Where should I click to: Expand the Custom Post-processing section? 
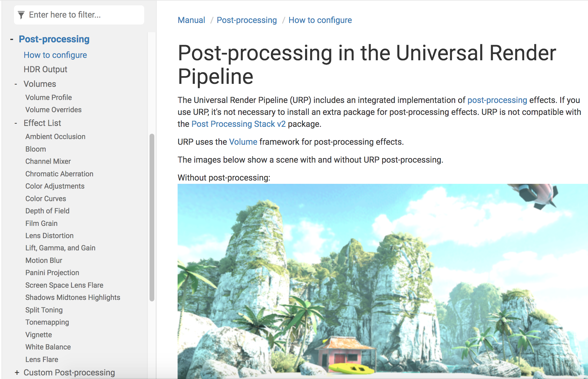point(17,372)
